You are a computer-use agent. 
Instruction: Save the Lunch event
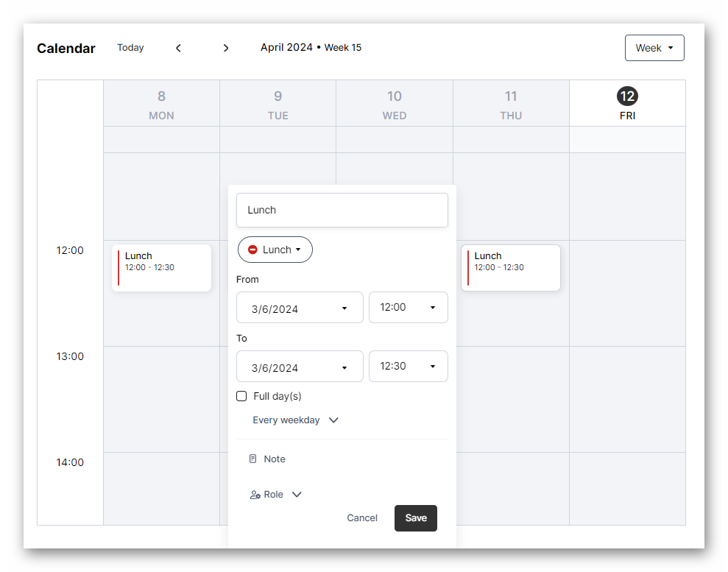coord(416,518)
